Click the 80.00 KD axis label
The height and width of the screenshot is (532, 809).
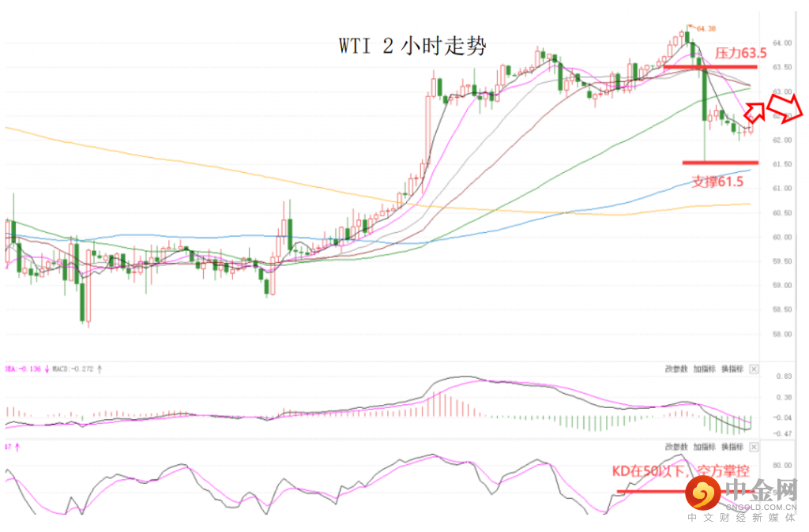click(782, 465)
